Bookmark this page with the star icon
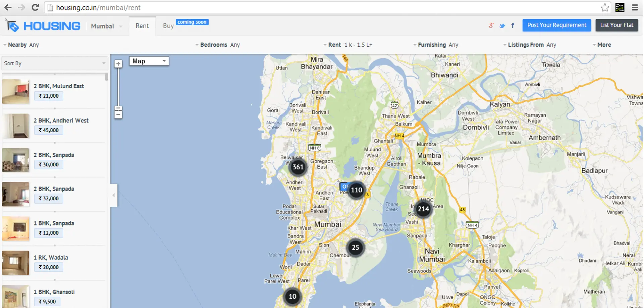Image resolution: width=644 pixels, height=308 pixels. click(x=605, y=7)
